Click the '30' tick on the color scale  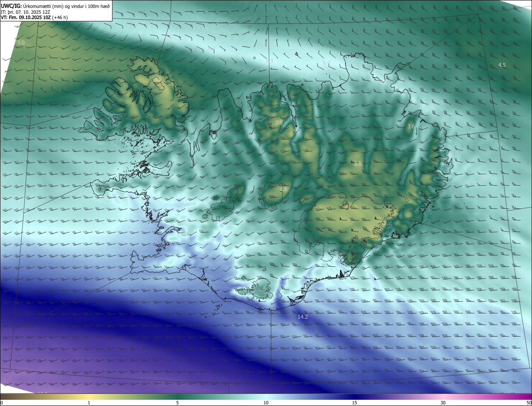[443, 403]
